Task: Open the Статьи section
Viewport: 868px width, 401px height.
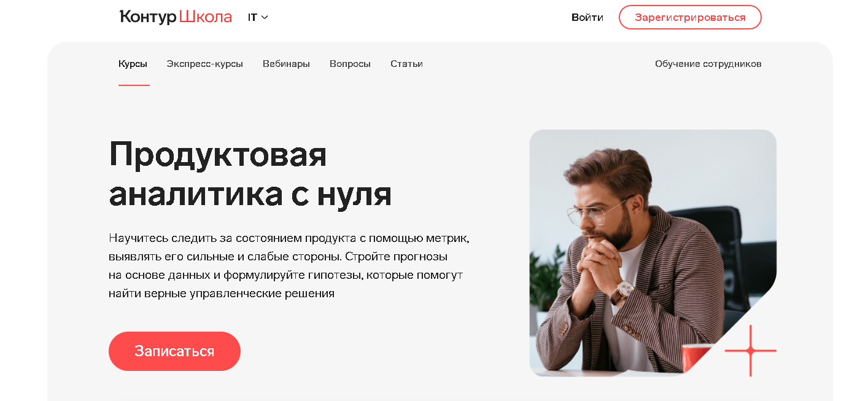Action: [x=406, y=64]
